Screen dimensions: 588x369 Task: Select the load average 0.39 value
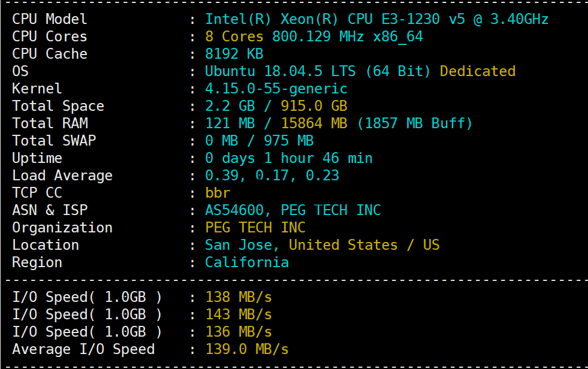222,176
